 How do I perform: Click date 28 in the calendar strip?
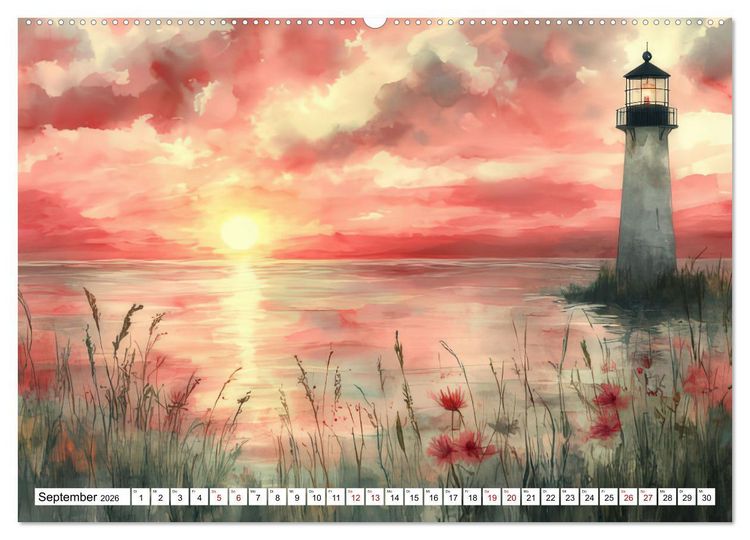tap(667, 497)
